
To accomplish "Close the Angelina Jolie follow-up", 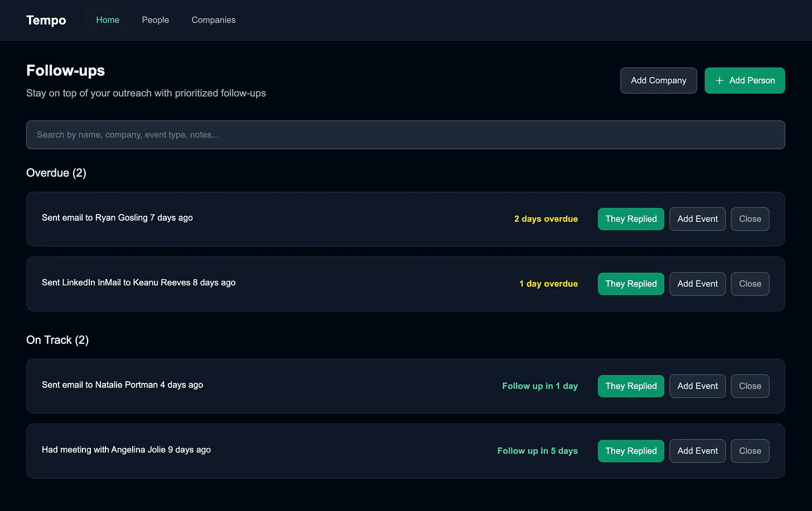I will coord(750,451).
